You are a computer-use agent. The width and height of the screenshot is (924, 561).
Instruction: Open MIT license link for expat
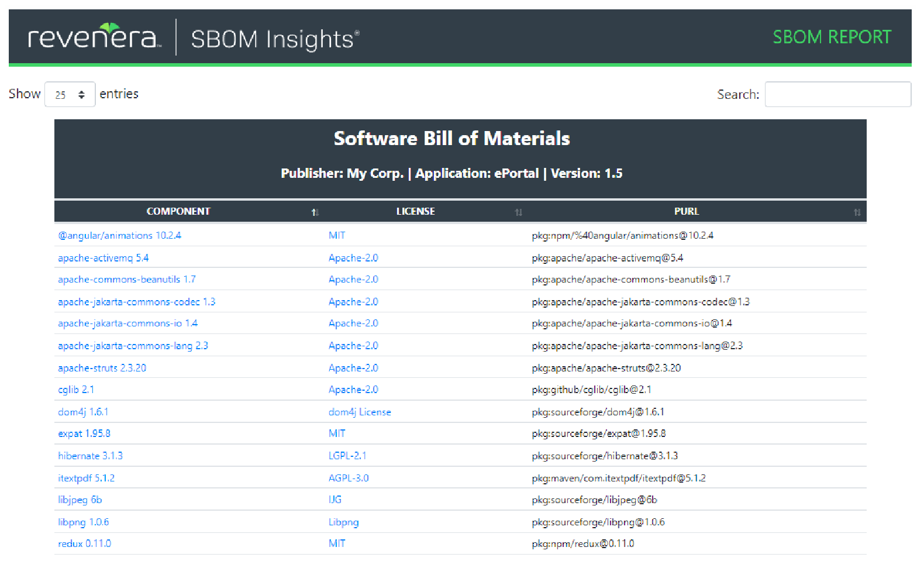click(337, 433)
